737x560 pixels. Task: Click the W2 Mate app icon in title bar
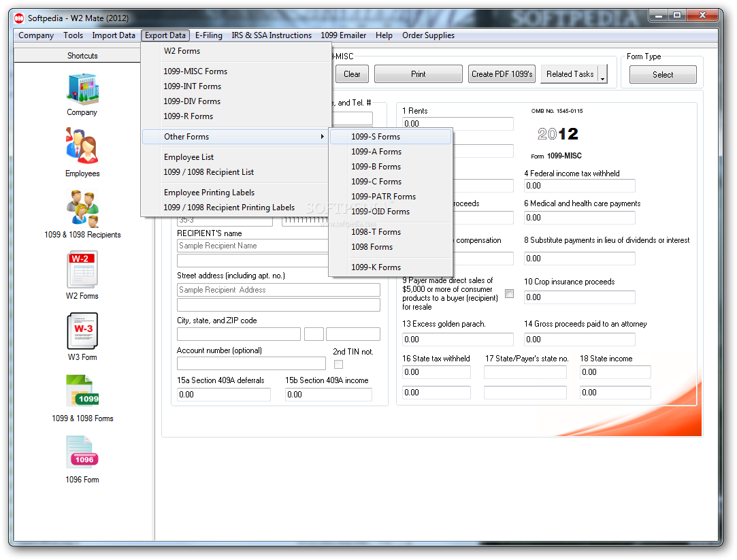pos(19,18)
